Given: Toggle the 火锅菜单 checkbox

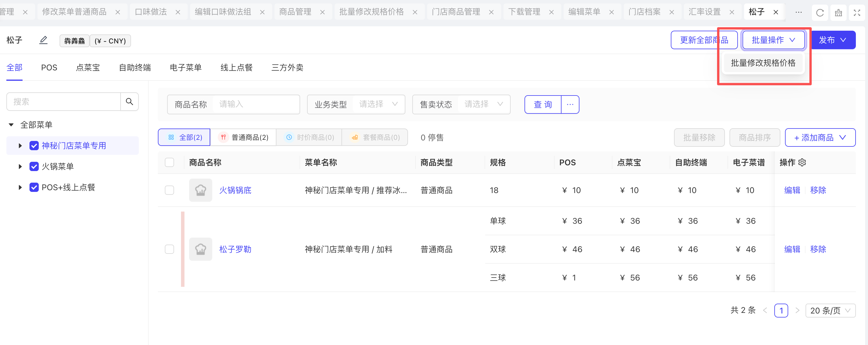Looking at the screenshot, I should (x=34, y=166).
